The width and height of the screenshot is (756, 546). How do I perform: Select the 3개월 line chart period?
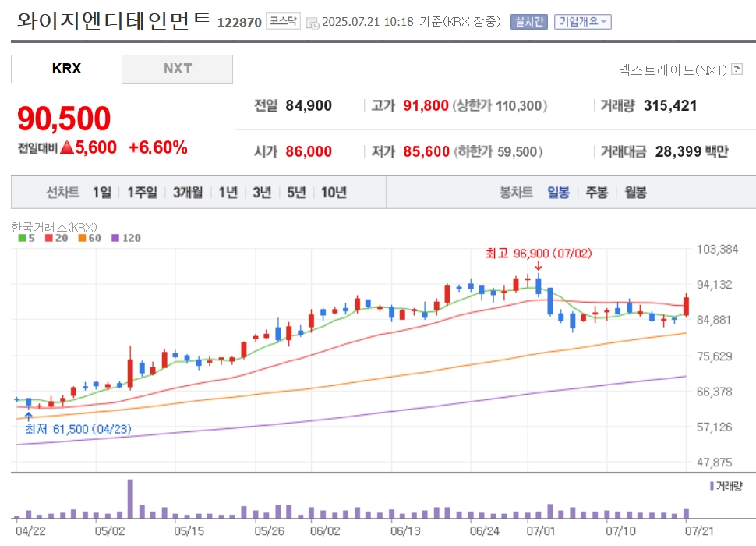tap(188, 193)
